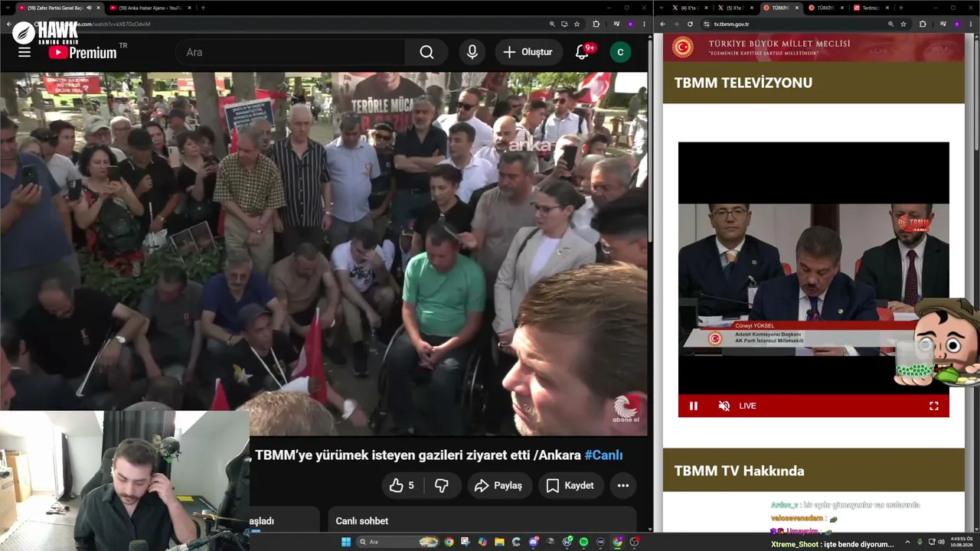The width and height of the screenshot is (980, 551).
Task: Open Discord from the taskbar
Action: click(x=534, y=542)
